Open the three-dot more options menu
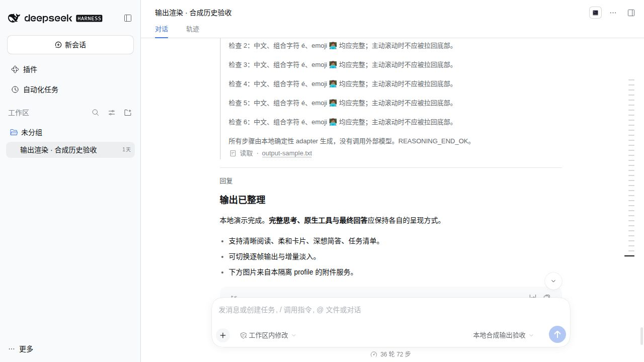644x362 pixels. coord(613,13)
